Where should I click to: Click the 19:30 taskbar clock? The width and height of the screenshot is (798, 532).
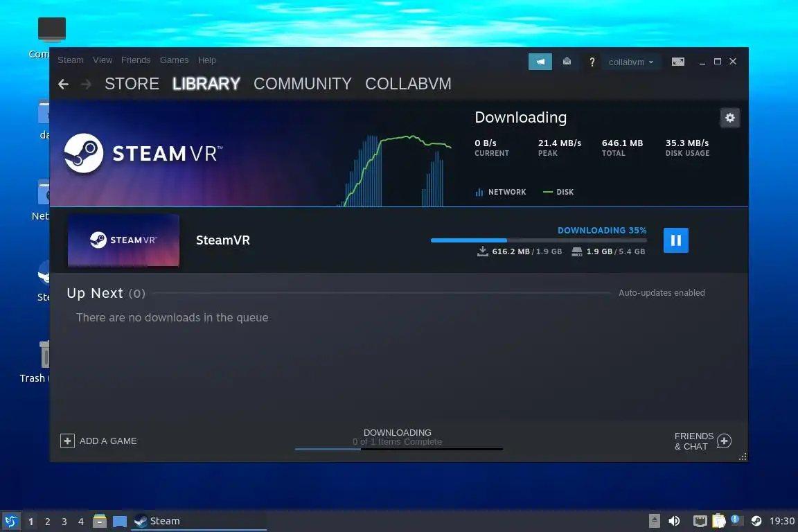click(781, 521)
